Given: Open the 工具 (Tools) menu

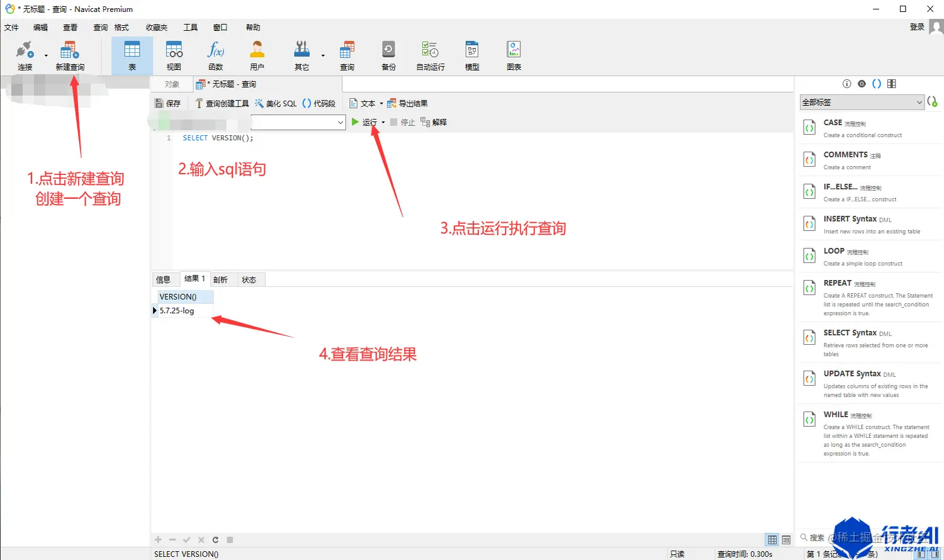Looking at the screenshot, I should click(x=191, y=27).
